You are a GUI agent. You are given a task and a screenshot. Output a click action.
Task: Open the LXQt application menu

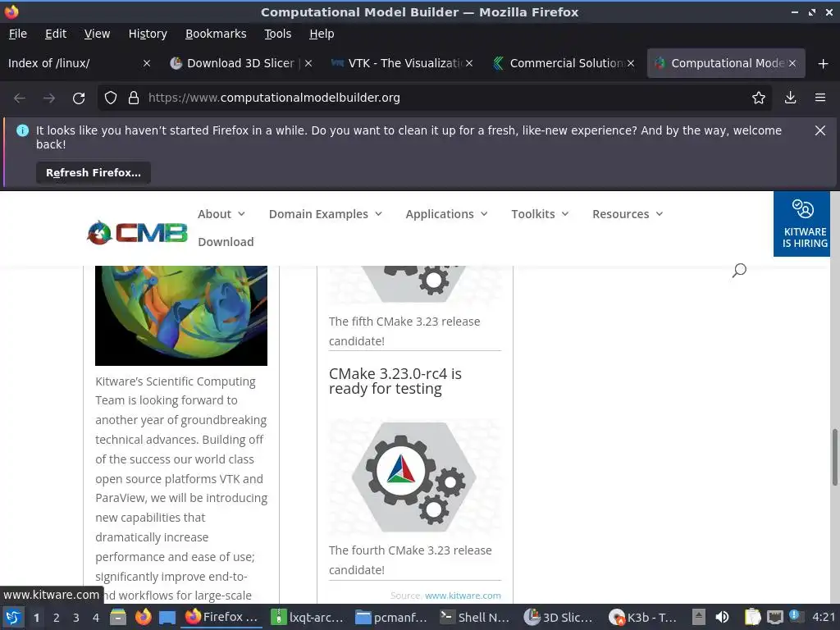13,618
